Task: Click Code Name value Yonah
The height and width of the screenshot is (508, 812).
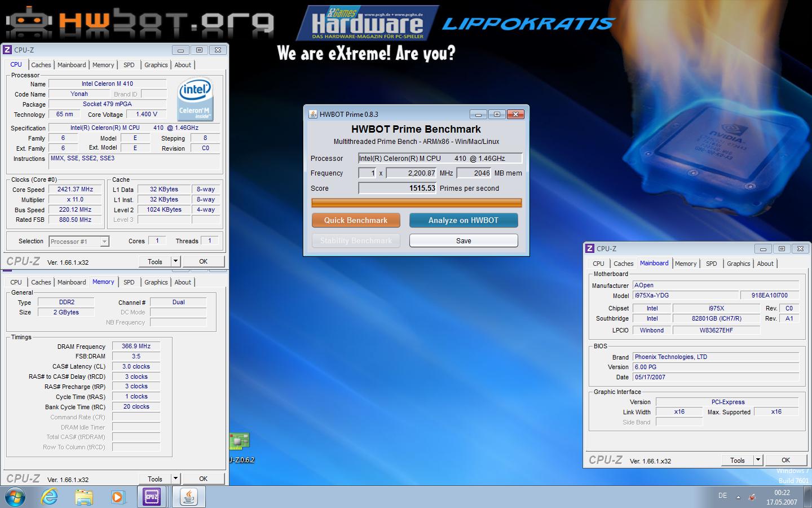Action: (x=79, y=94)
